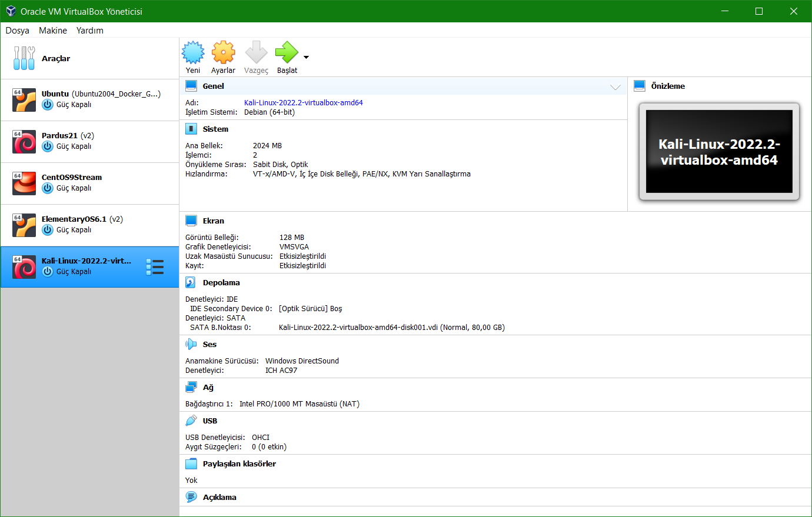812x517 pixels.
Task: Click the Vazgeç discard arrow icon
Action: click(x=256, y=52)
